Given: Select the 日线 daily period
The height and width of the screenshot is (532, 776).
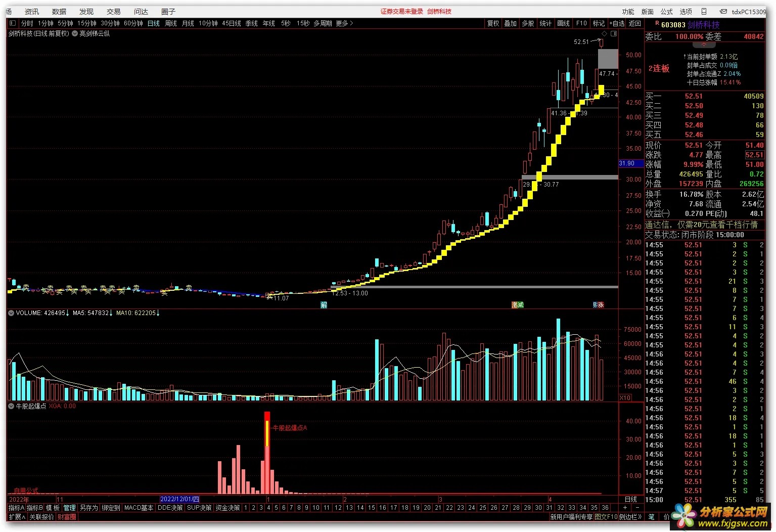Looking at the screenshot, I should (154, 23).
